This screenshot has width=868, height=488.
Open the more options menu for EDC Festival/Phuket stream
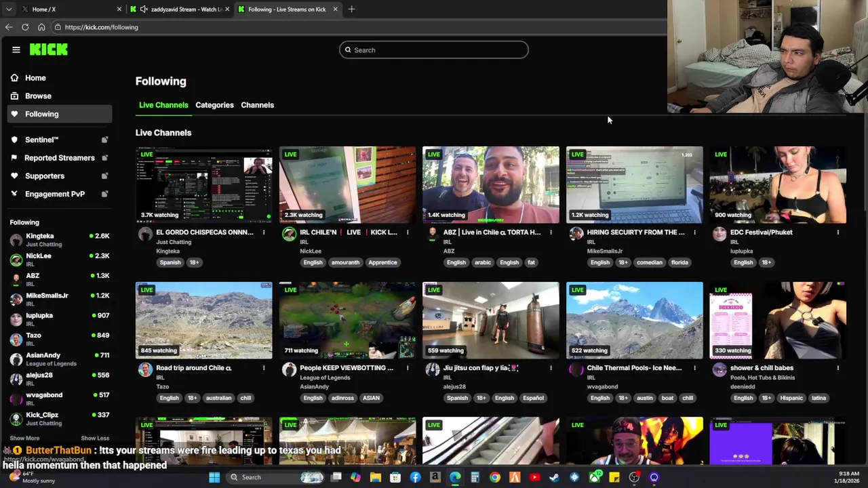point(838,232)
